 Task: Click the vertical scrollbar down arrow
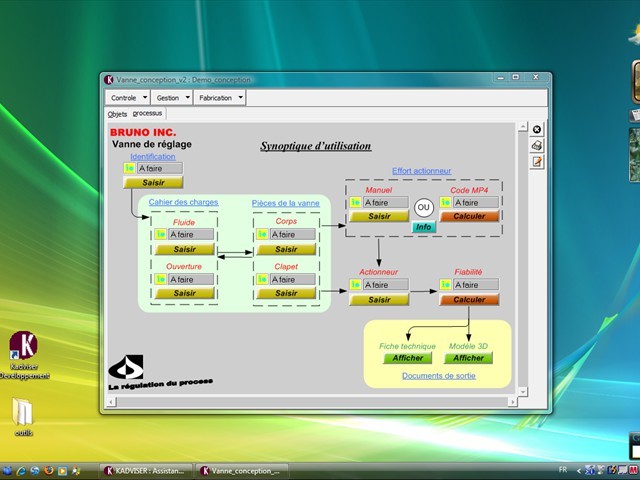pos(523,391)
